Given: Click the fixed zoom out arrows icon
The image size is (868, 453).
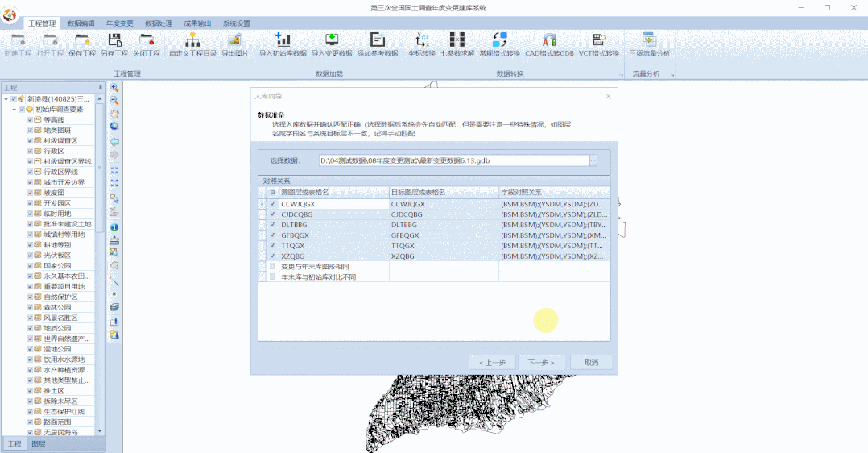Looking at the screenshot, I should pos(114,183).
